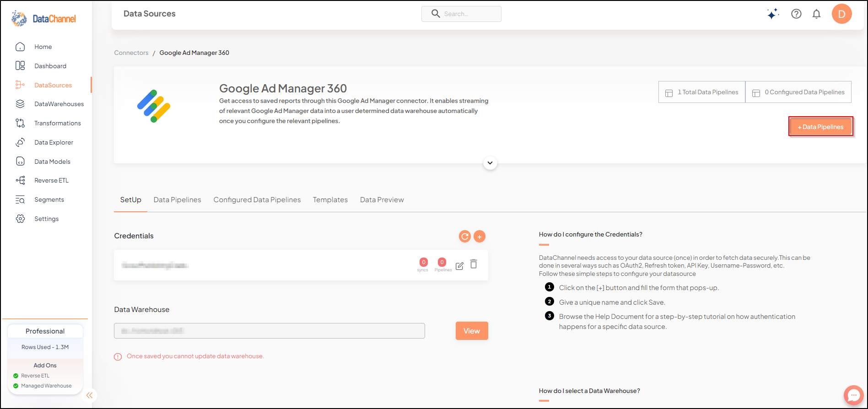
Task: Open the Segments sidebar icon
Action: (20, 199)
